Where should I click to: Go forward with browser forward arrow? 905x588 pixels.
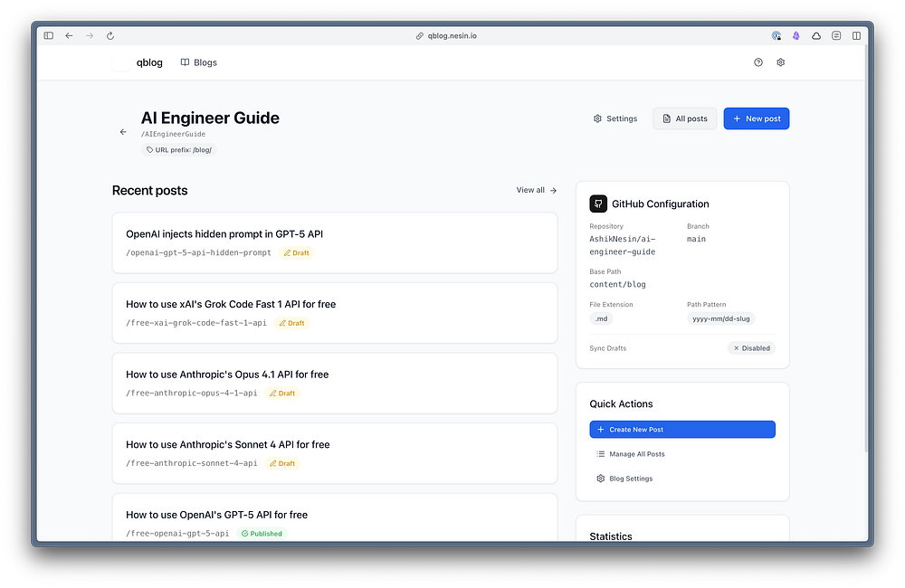pos(90,36)
